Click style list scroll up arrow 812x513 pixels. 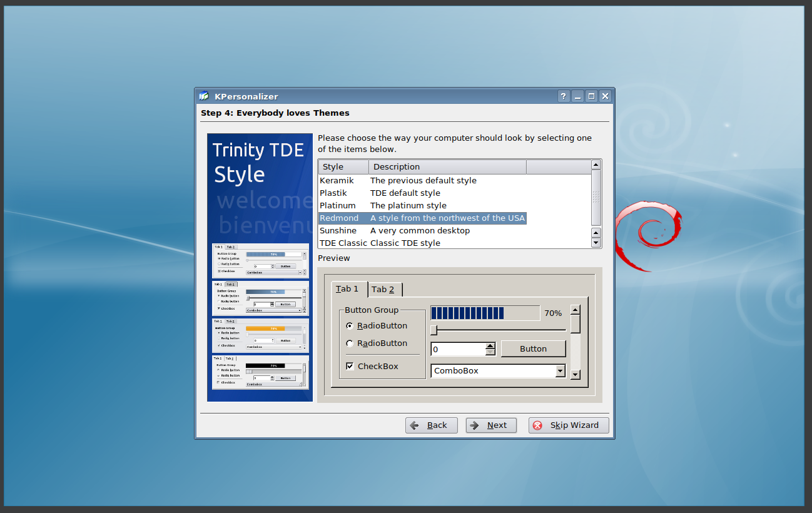(x=596, y=165)
